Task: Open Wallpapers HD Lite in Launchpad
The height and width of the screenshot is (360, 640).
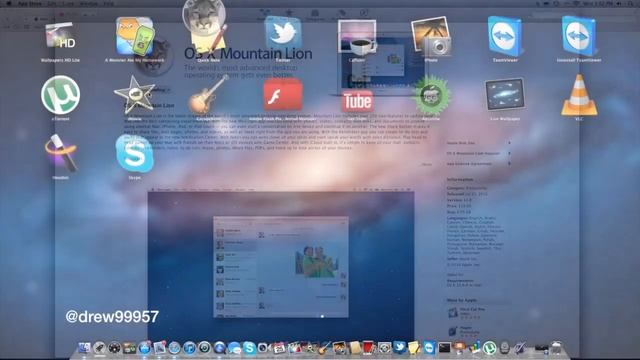Action: pyautogui.click(x=60, y=37)
